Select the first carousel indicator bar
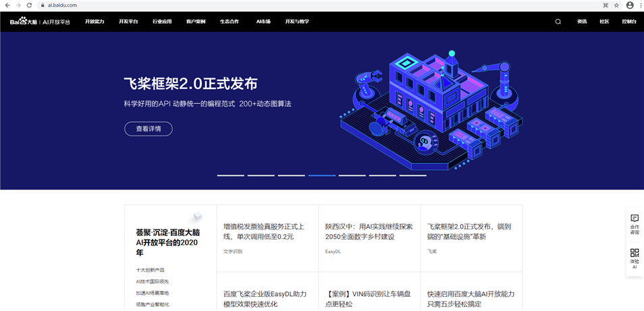Viewport: 644px width, 311px height. (230, 175)
